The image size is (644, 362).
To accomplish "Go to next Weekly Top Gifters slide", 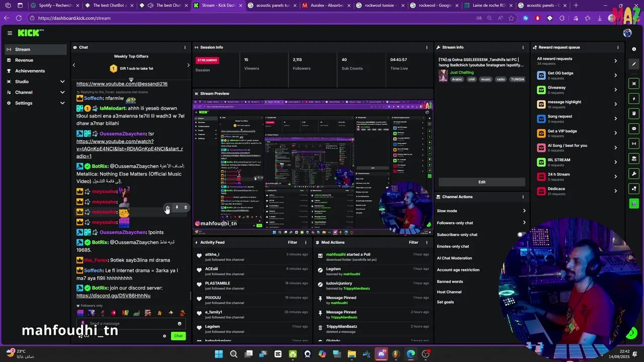I will [x=189, y=65].
